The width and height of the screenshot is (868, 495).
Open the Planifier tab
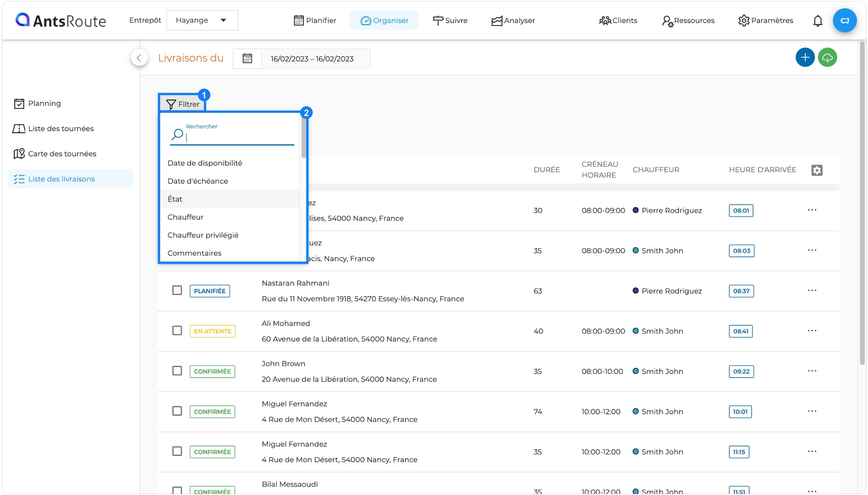(315, 21)
